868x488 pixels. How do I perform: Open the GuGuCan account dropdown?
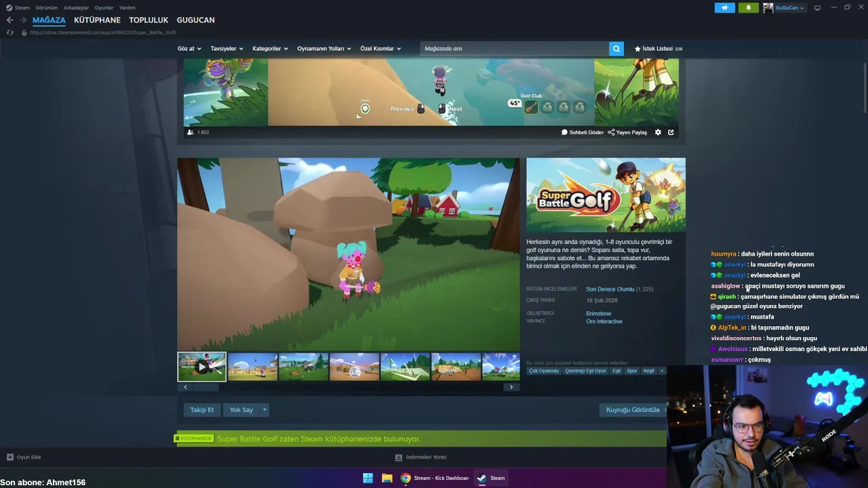pos(783,7)
